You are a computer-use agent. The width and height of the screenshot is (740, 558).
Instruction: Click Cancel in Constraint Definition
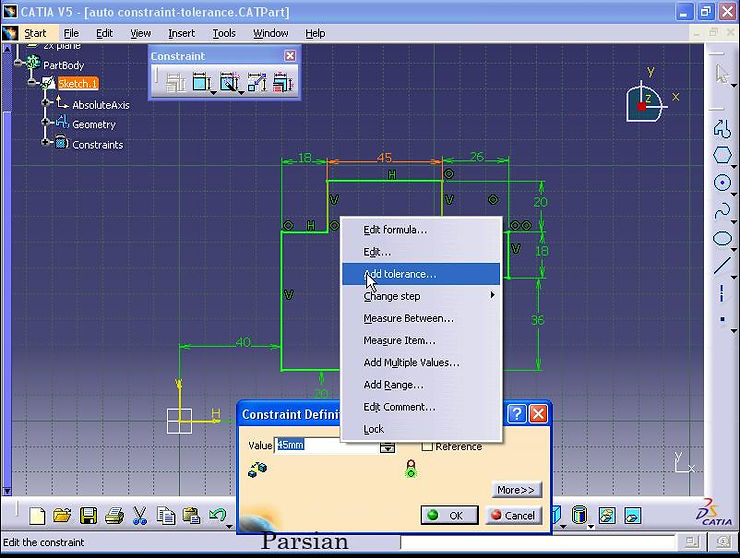[x=513, y=515]
